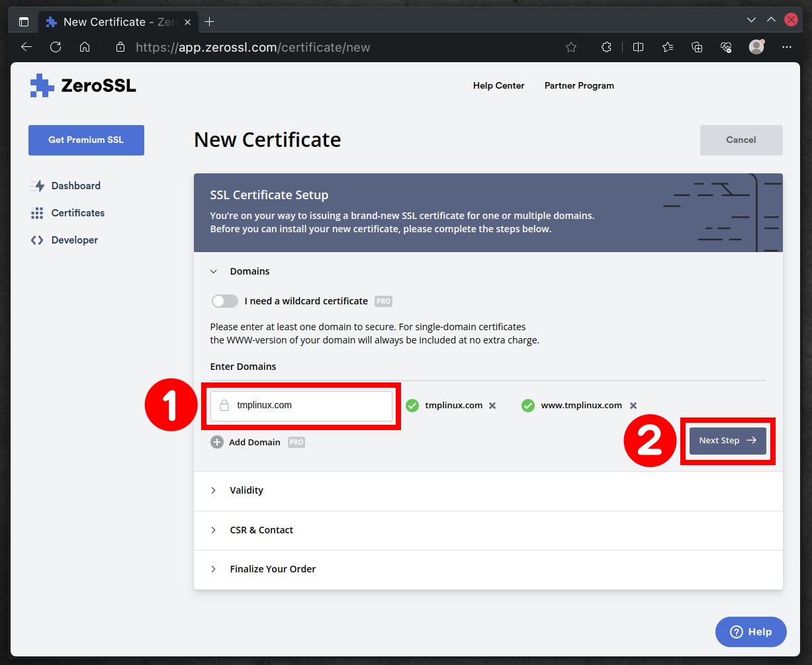The width and height of the screenshot is (812, 665).
Task: Open Certificates from the sidebar
Action: point(78,213)
